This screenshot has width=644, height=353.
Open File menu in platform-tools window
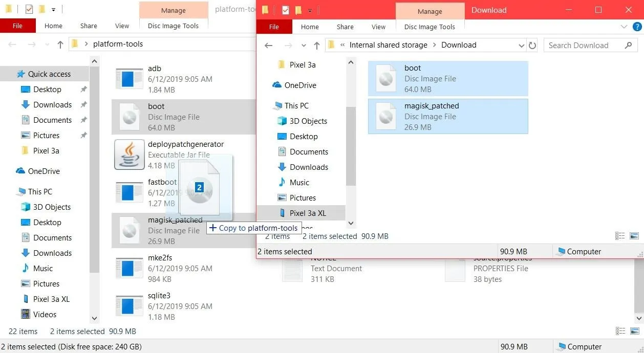[x=17, y=26]
